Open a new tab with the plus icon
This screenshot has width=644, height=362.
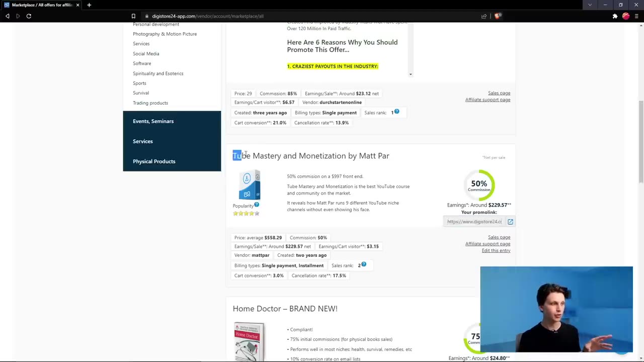click(89, 5)
